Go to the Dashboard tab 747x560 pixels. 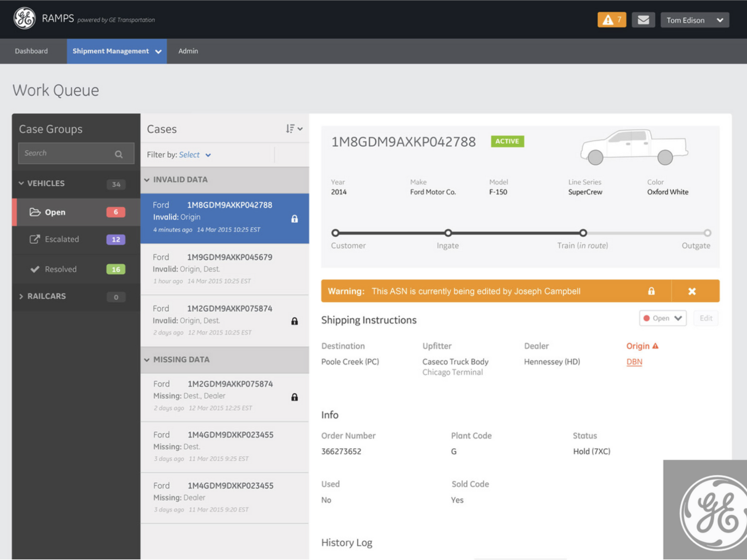(31, 51)
